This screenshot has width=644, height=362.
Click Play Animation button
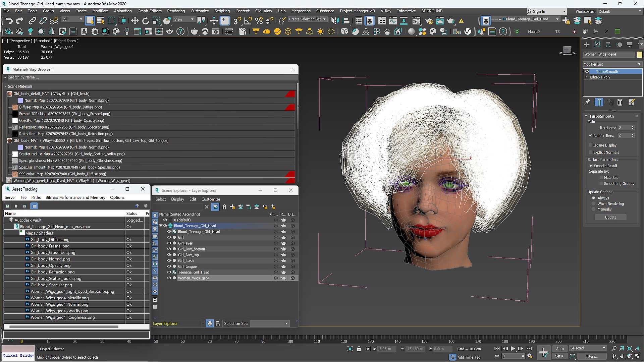[x=513, y=349]
